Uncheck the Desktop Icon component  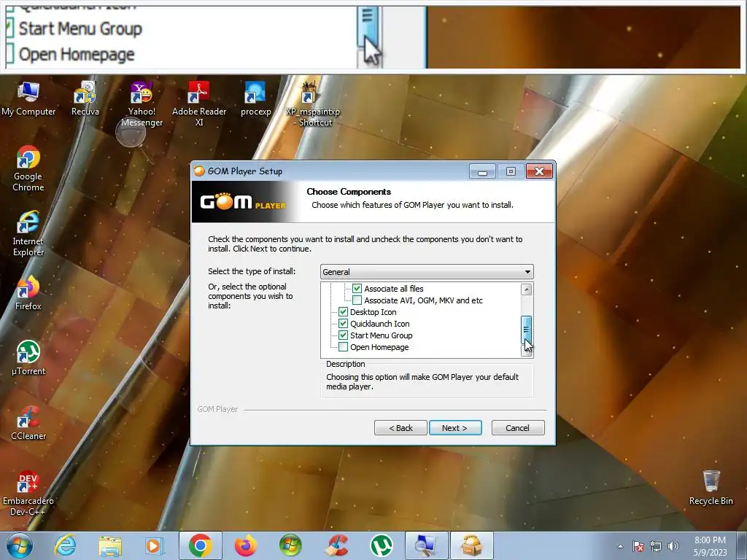[x=343, y=312]
